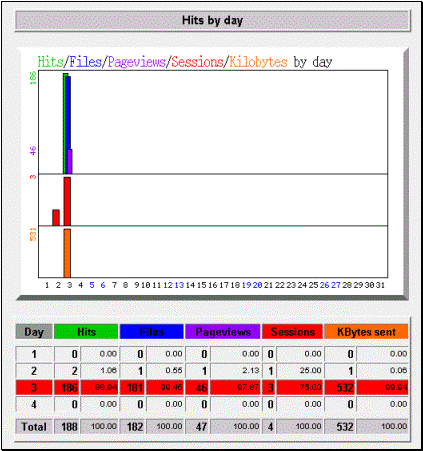Click the 'Hits by day' title bar

click(212, 21)
